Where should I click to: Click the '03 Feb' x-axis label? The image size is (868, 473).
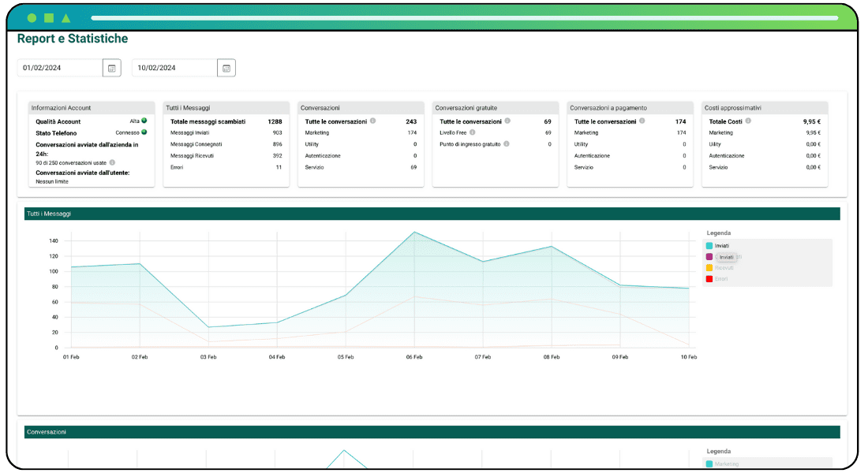tap(208, 357)
